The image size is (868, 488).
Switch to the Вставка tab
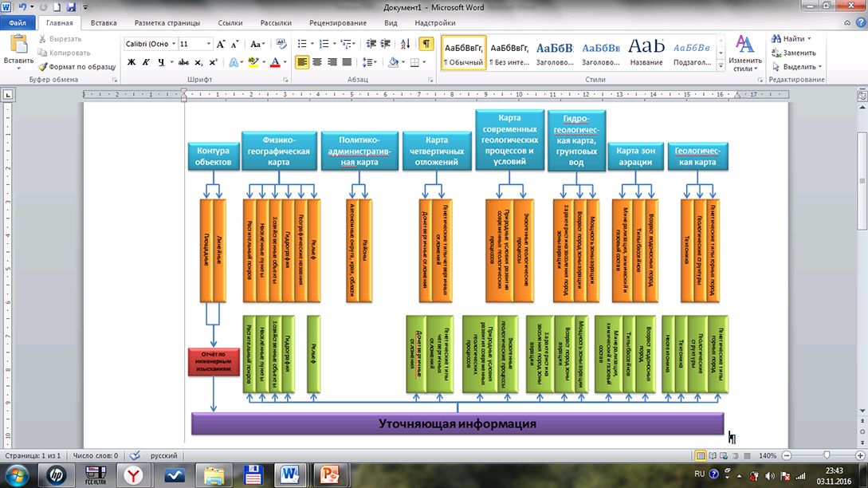click(104, 24)
